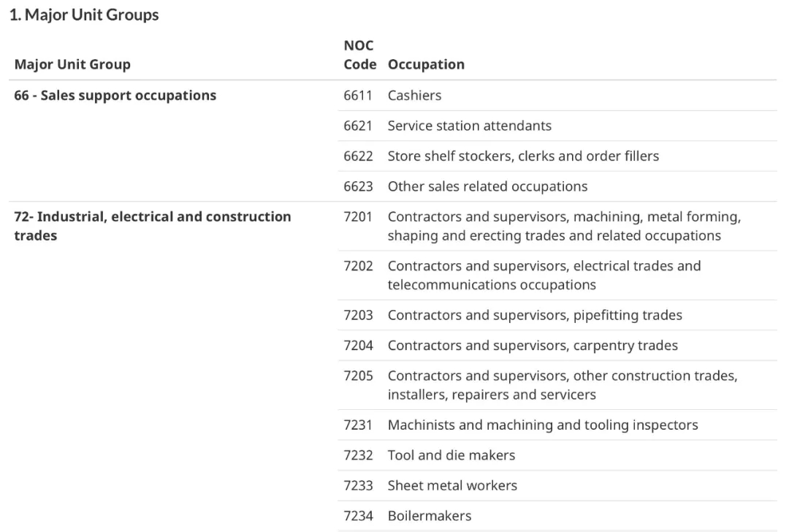Select the other construction trades supervisors entry
This screenshot has width=789, height=532.
pyautogui.click(x=562, y=385)
